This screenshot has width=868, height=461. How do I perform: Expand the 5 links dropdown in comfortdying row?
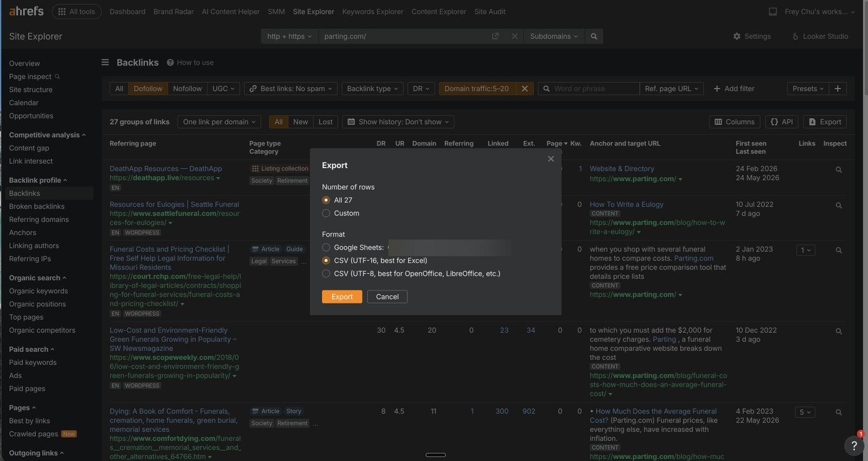coord(805,413)
